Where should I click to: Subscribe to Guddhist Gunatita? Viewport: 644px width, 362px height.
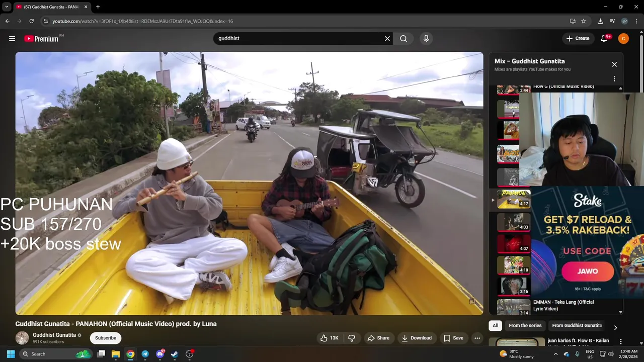click(106, 338)
